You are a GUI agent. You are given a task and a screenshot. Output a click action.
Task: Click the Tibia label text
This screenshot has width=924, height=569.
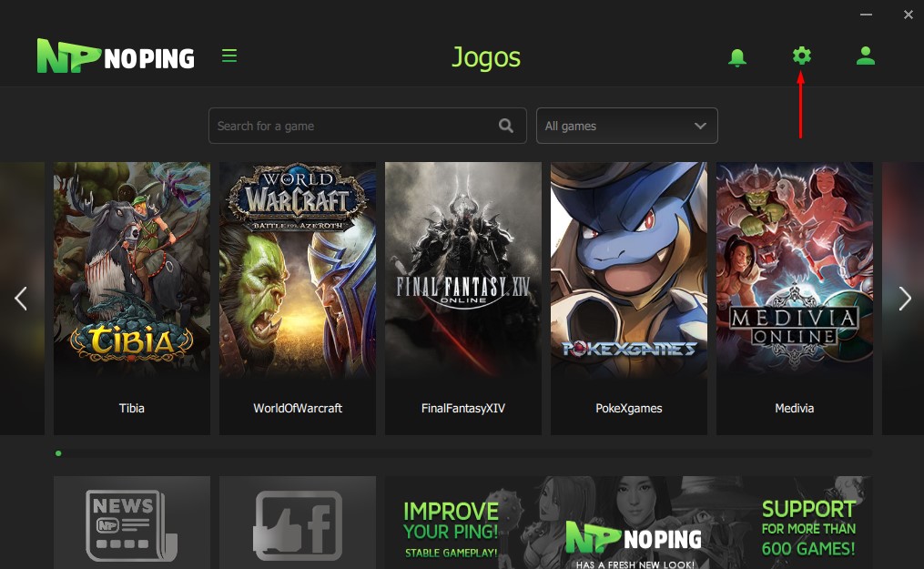131,408
